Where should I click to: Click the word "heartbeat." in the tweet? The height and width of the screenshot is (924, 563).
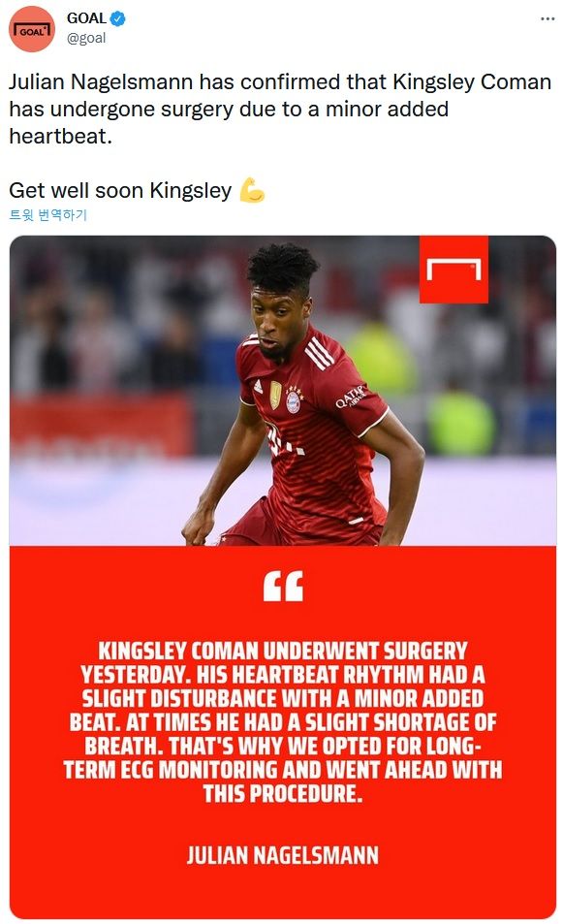click(60, 136)
